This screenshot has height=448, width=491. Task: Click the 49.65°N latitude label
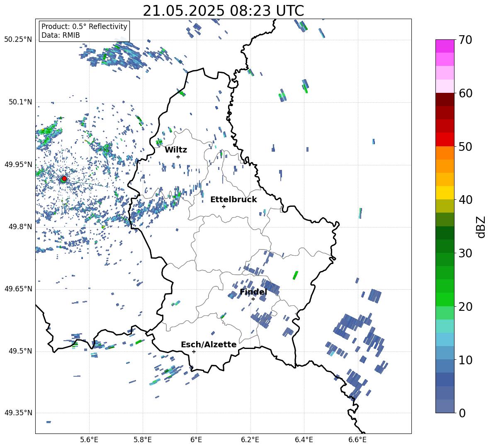pyautogui.click(x=18, y=289)
